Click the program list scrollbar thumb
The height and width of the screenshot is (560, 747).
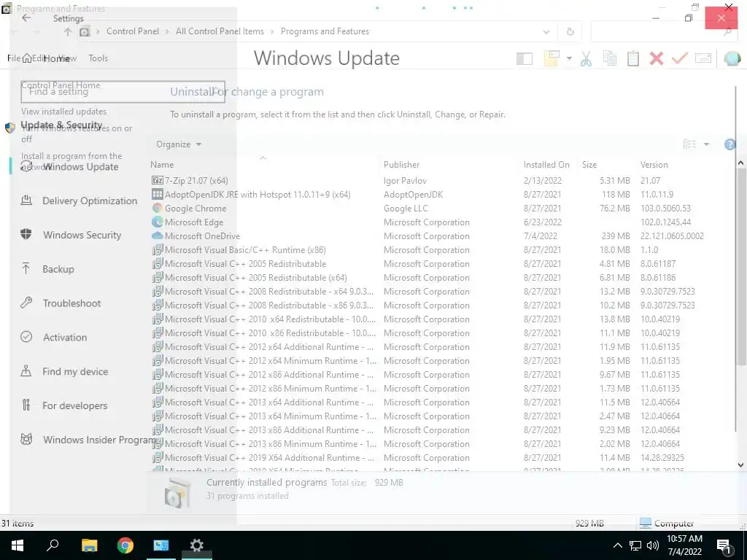[741, 267]
